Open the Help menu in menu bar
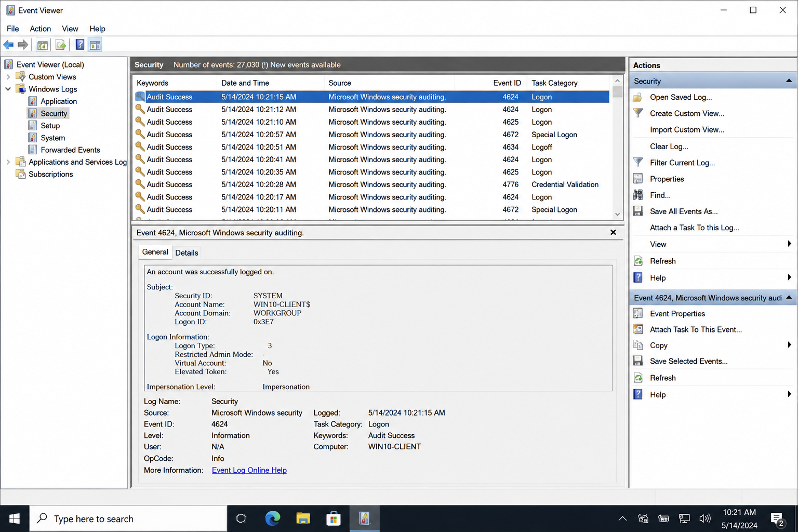 pyautogui.click(x=97, y=29)
